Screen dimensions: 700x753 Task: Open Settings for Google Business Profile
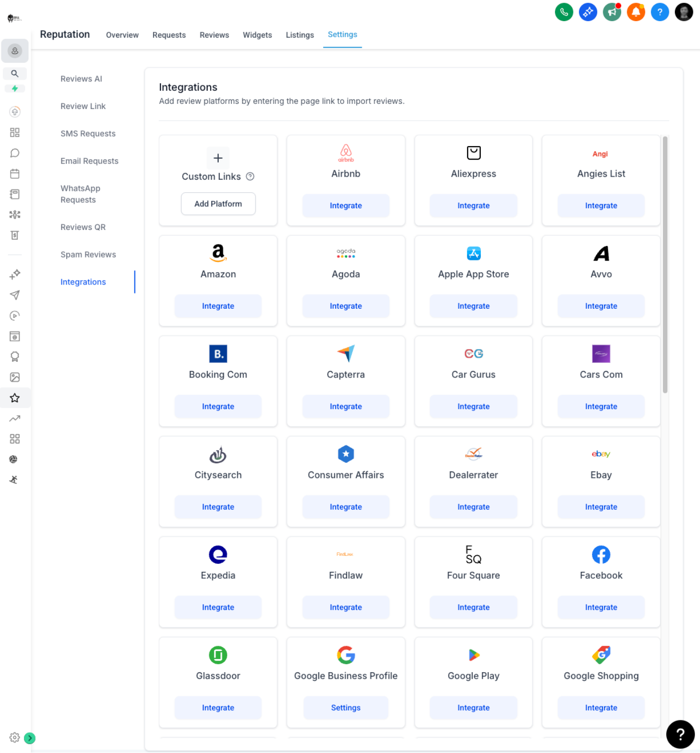click(x=345, y=708)
